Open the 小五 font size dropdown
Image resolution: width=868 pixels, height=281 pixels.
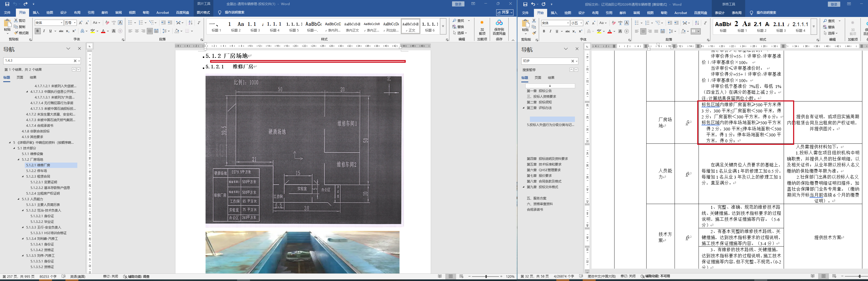tap(581, 23)
